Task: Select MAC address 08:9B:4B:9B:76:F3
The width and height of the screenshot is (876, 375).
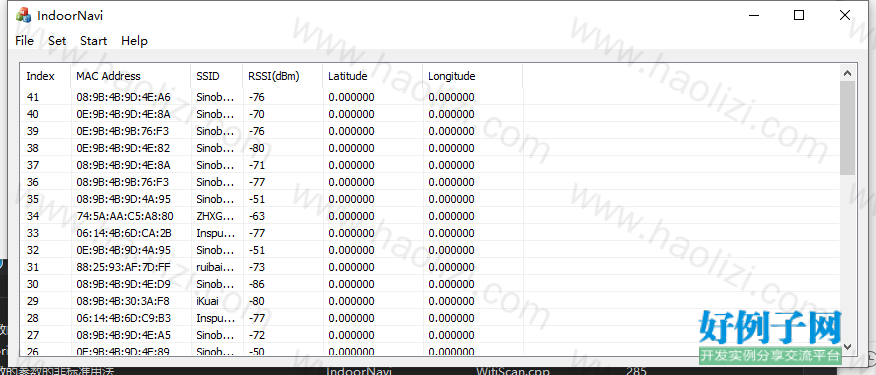Action: click(122, 182)
